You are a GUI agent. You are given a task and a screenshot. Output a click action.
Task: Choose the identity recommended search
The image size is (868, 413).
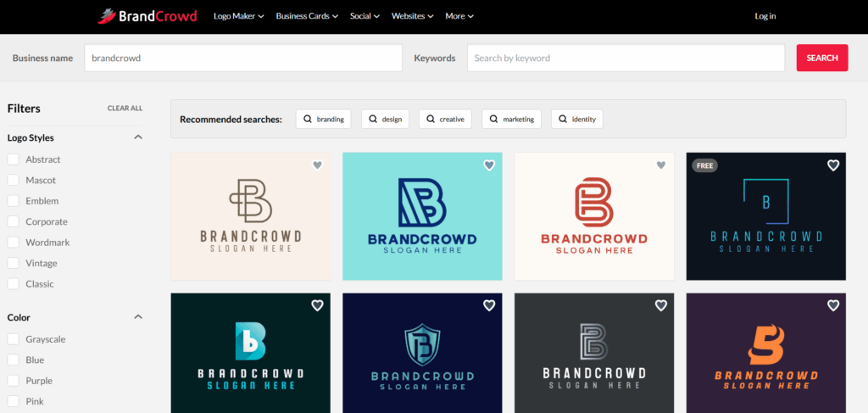(576, 119)
